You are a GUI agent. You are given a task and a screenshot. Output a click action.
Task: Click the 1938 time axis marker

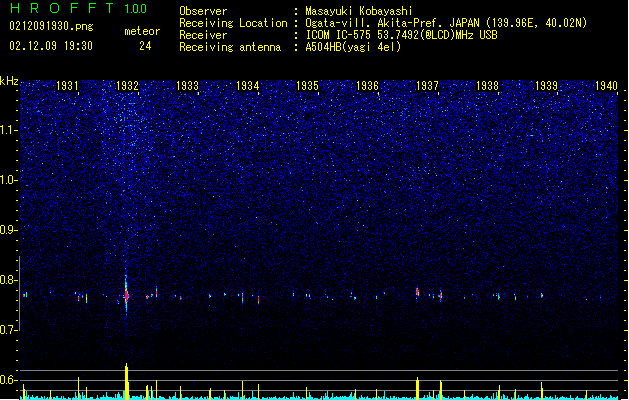click(487, 86)
